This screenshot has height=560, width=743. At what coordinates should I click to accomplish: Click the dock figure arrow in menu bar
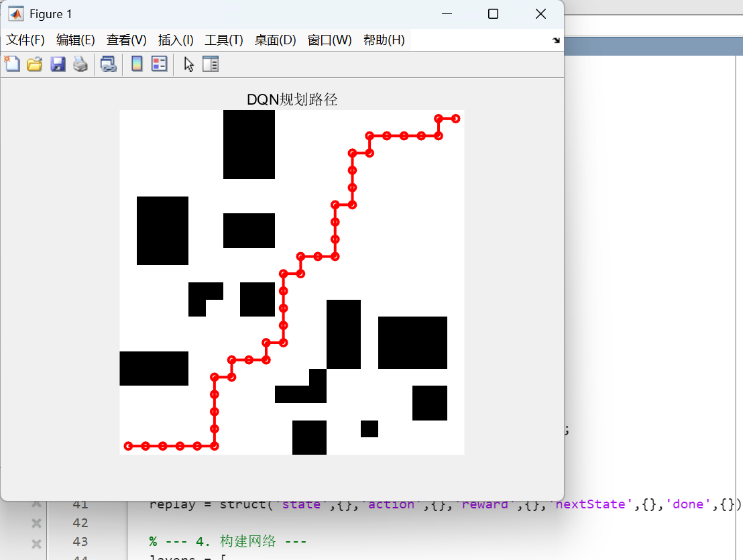tap(555, 40)
